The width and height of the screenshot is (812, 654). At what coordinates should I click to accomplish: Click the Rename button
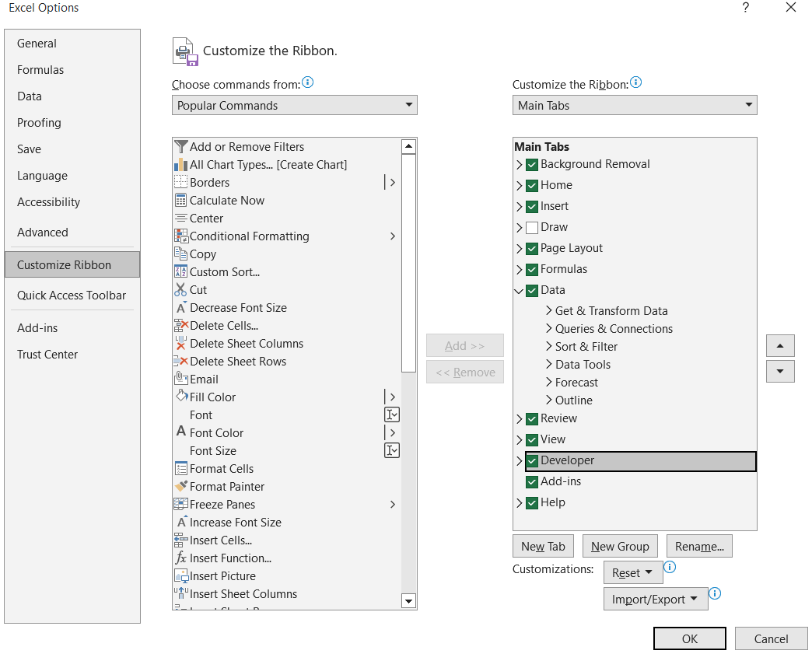coord(700,546)
